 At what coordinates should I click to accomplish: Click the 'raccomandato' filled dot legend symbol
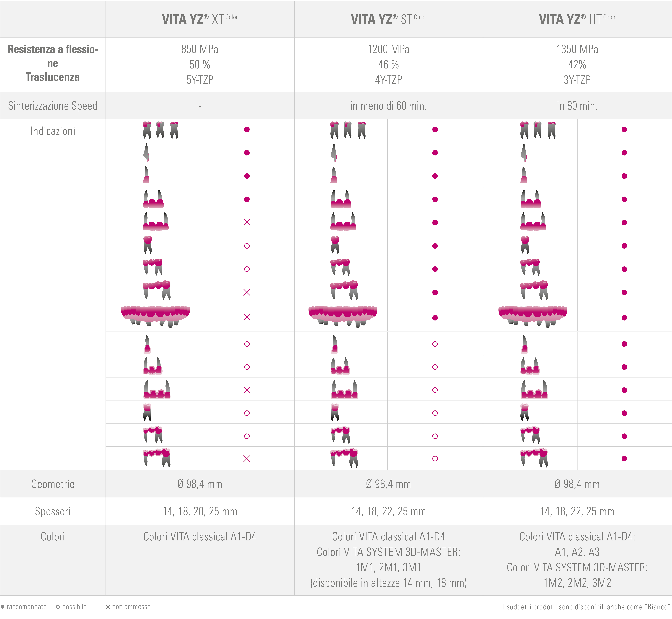click(3, 607)
